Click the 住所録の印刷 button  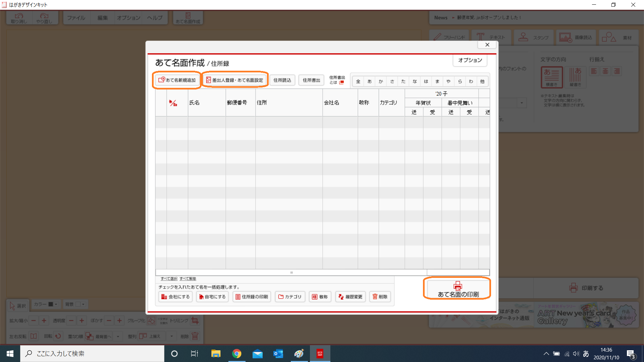(x=252, y=297)
